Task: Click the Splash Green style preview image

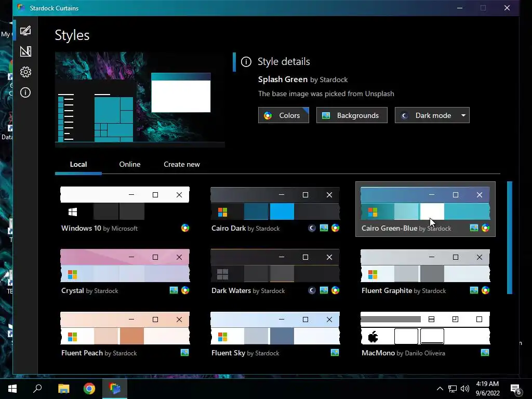Action: coord(140,100)
